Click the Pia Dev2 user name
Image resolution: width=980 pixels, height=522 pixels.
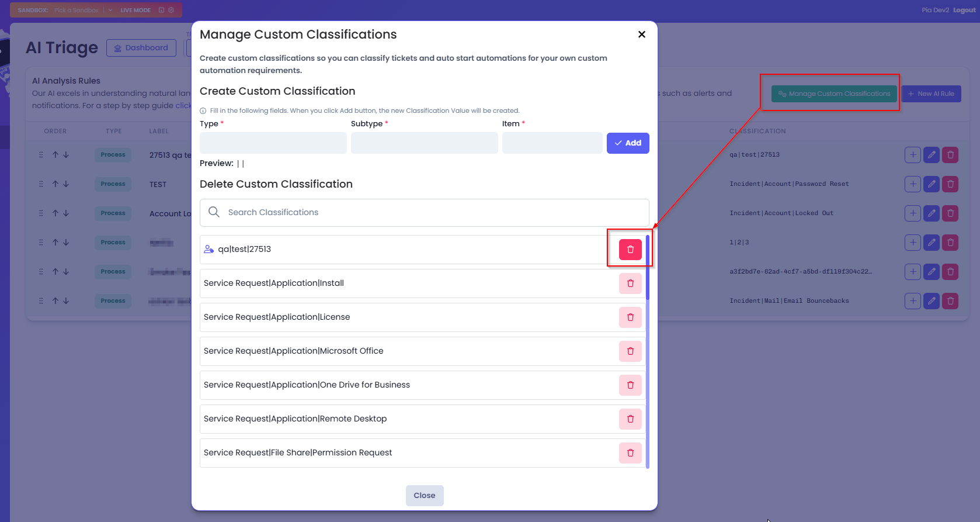click(x=936, y=10)
